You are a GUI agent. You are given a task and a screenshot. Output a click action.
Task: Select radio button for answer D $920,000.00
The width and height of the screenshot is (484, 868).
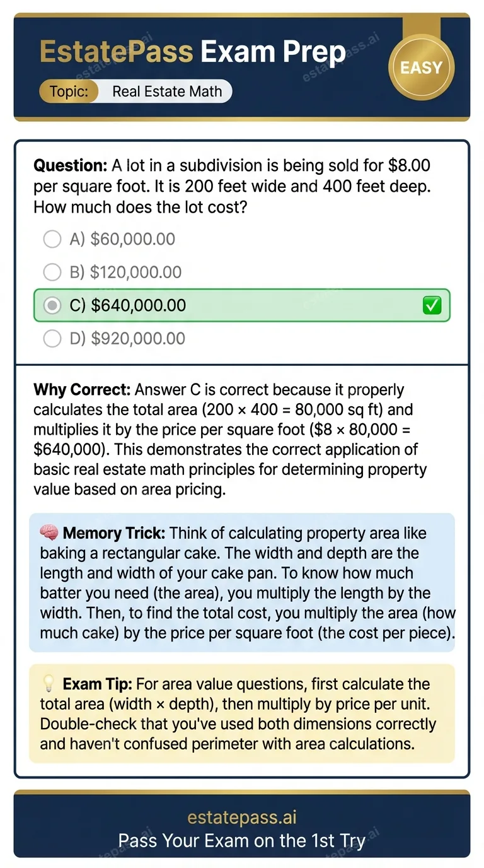click(x=52, y=338)
